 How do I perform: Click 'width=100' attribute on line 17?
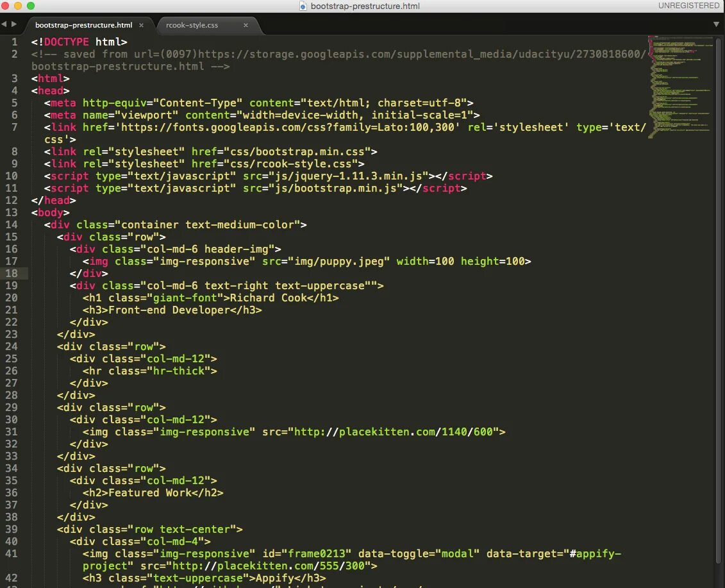click(426, 262)
